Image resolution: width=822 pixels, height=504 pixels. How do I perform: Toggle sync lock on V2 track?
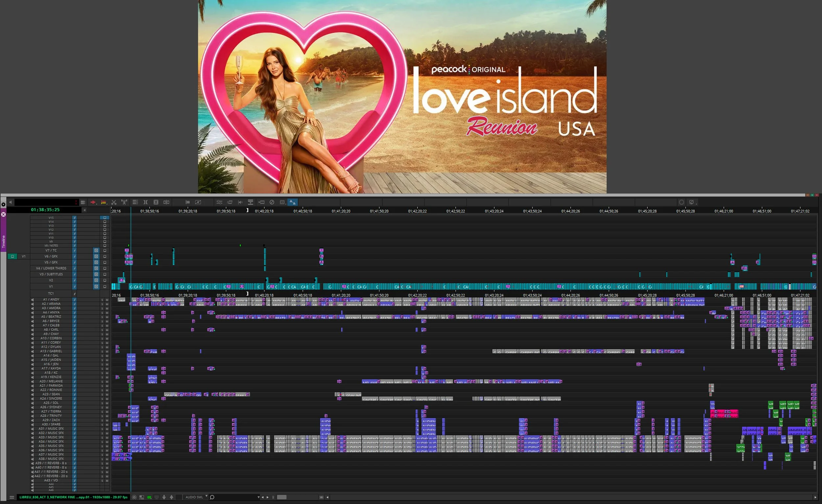[x=74, y=280]
